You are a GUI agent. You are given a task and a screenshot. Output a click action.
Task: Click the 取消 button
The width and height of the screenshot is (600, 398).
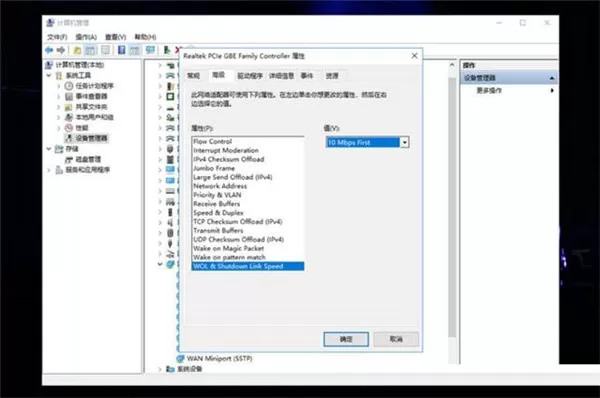396,339
